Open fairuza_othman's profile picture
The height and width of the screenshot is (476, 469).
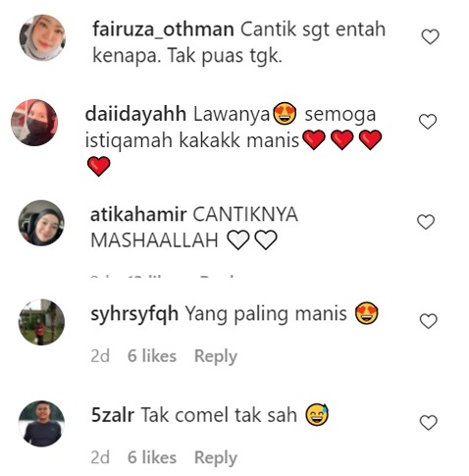point(42,37)
